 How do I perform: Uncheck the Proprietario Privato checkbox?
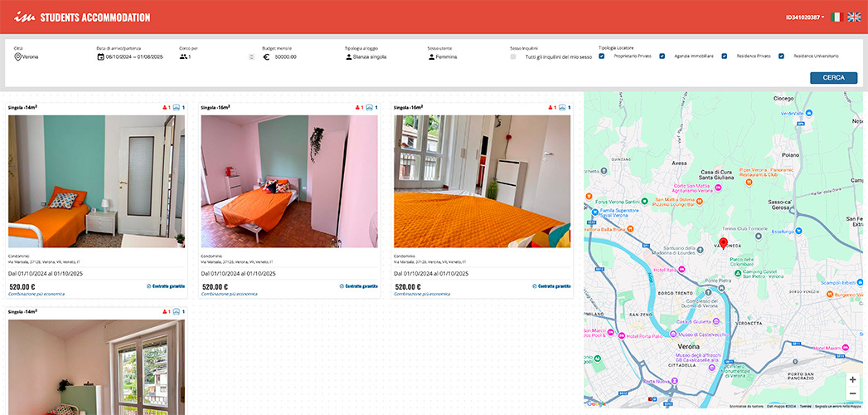coord(601,56)
